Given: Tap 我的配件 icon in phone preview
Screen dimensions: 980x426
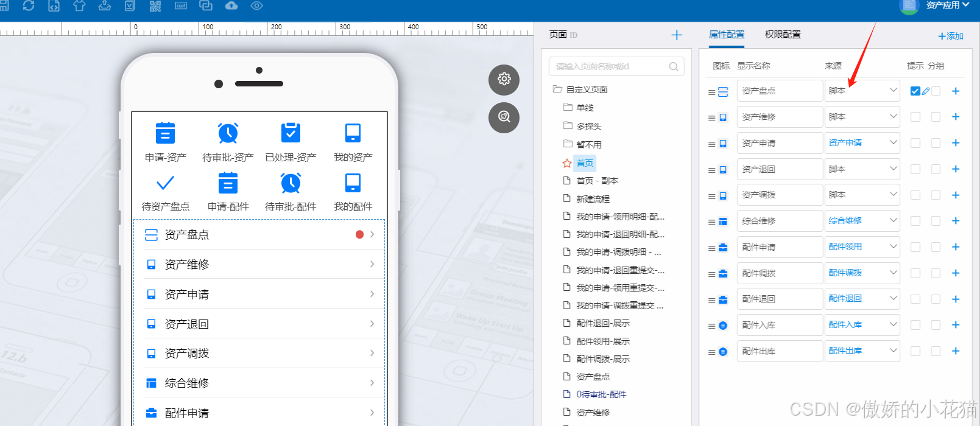Looking at the screenshot, I should click(x=353, y=183).
